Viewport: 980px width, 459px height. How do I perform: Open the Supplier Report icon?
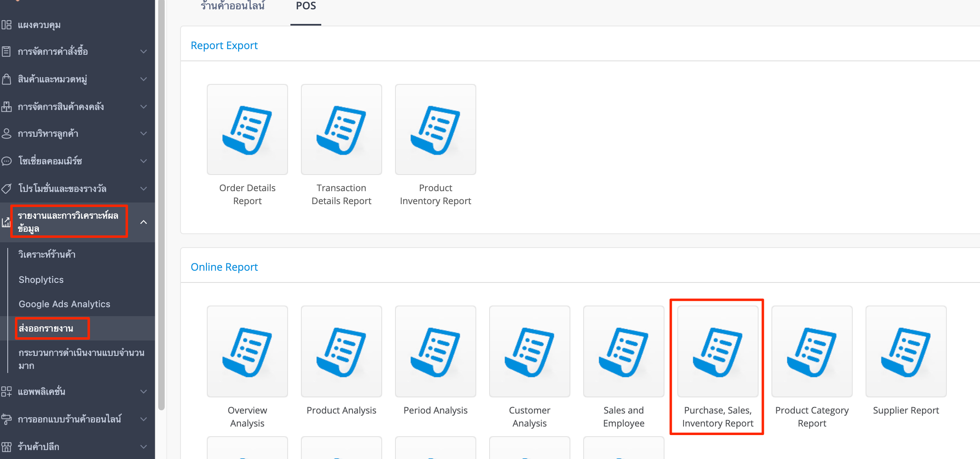[906, 351]
